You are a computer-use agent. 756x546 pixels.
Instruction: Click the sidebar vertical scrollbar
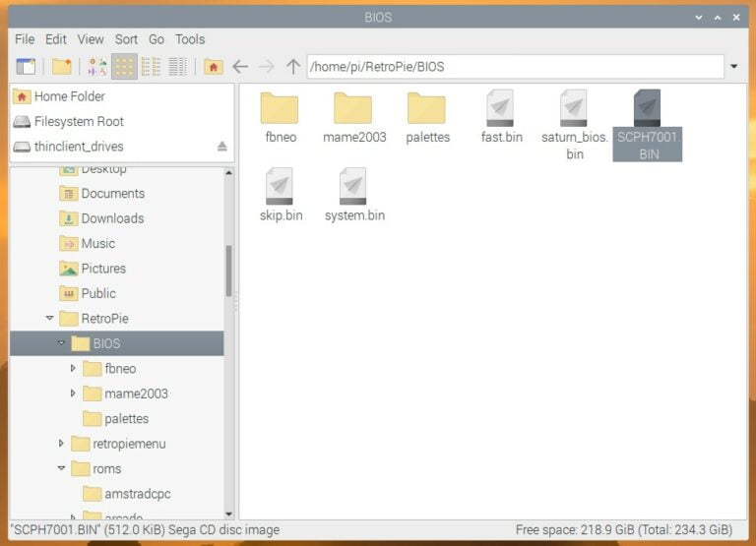click(x=229, y=271)
